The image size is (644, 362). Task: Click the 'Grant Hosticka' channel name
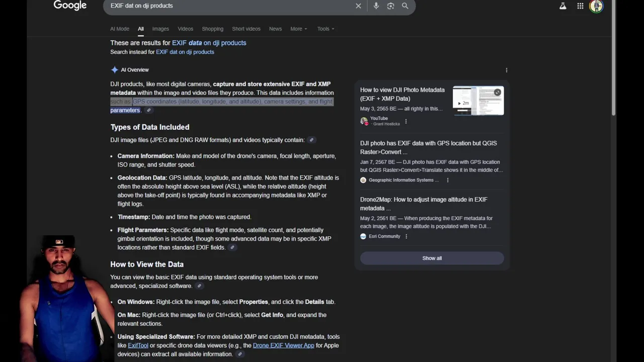pos(386,124)
